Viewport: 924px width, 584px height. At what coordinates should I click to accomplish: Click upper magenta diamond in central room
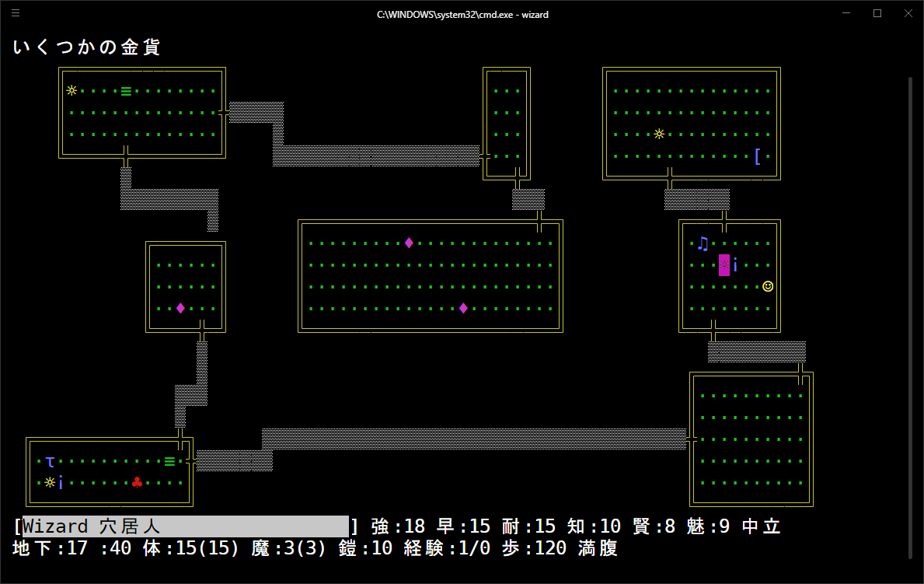coord(409,243)
